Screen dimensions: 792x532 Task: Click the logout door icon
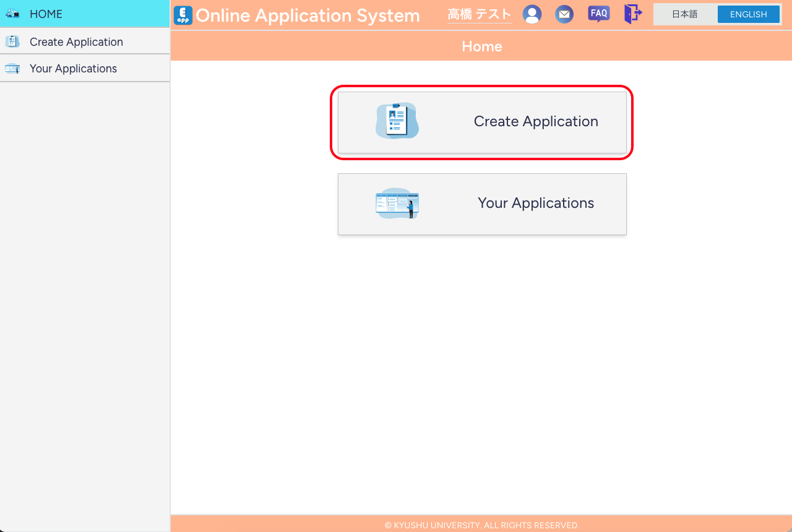[x=632, y=14]
